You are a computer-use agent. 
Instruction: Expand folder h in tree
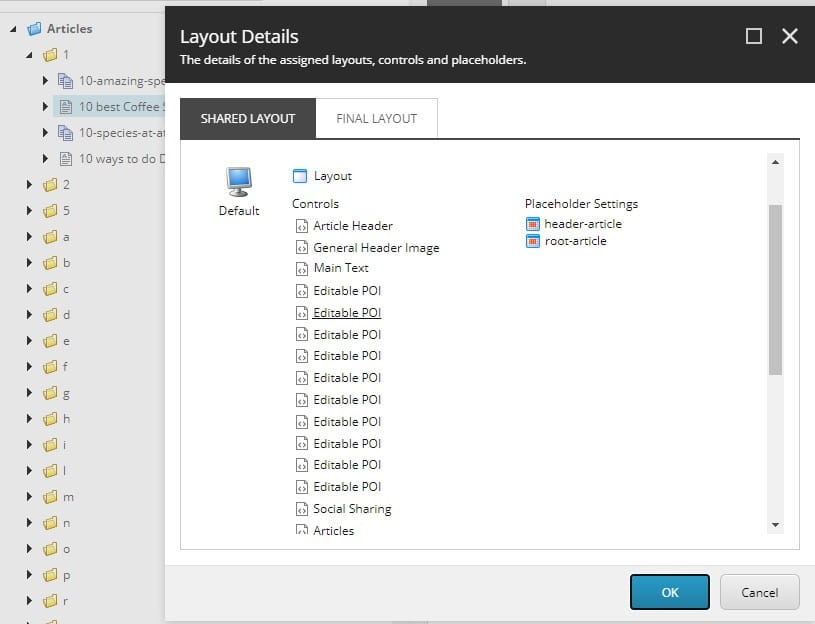pyautogui.click(x=29, y=418)
